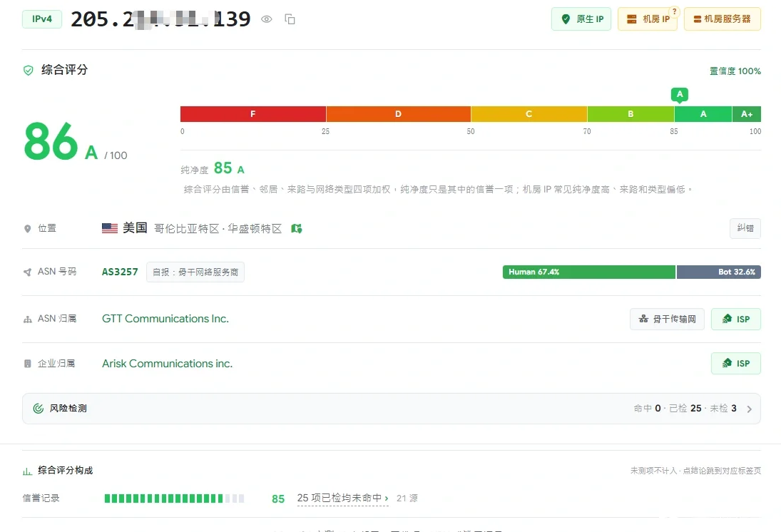Click the 机房服务器 tag

click(723, 19)
